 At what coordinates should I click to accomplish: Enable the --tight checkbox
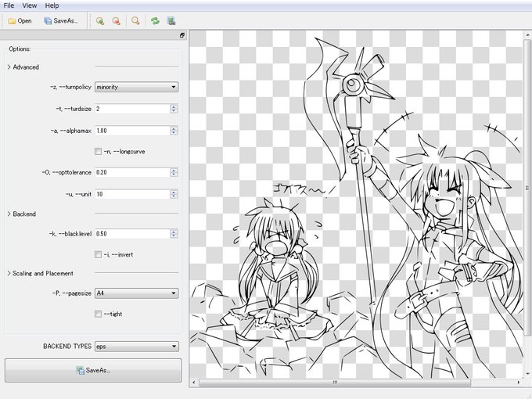point(98,314)
